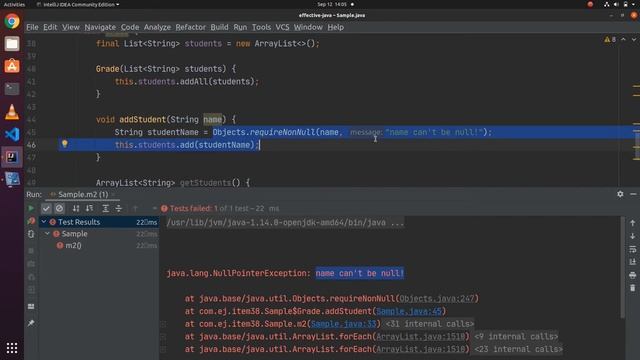Screen dimensions: 640x360
Task: Collapse all test nodes icon
Action: point(119,209)
